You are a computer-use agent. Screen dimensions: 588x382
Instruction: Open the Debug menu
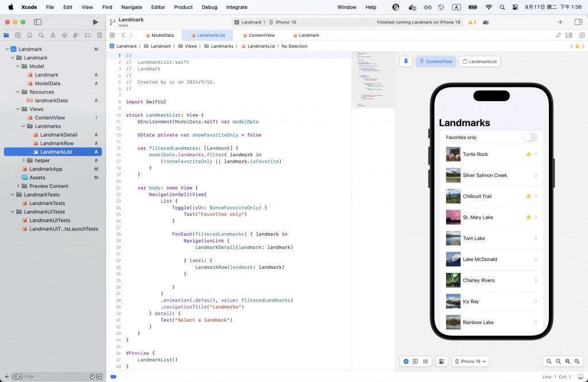coord(209,7)
